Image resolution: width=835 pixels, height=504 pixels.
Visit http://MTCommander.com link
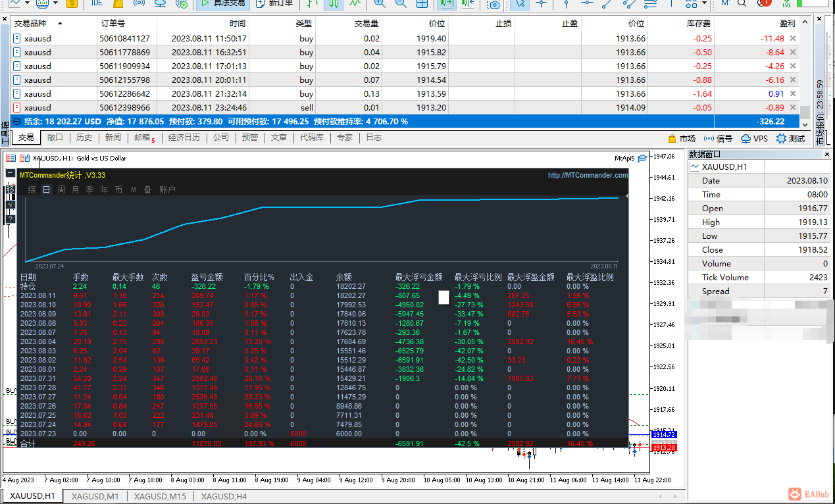point(588,175)
